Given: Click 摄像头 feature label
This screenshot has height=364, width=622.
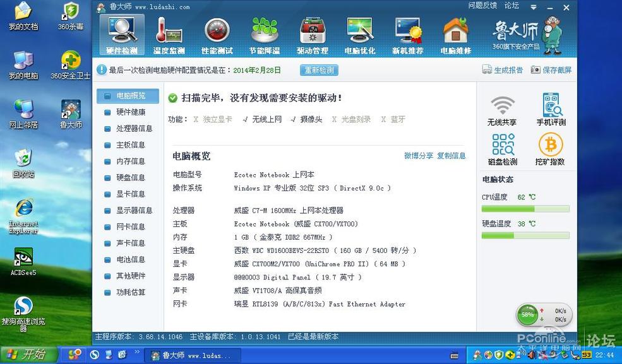Looking at the screenshot, I should pos(311,119).
